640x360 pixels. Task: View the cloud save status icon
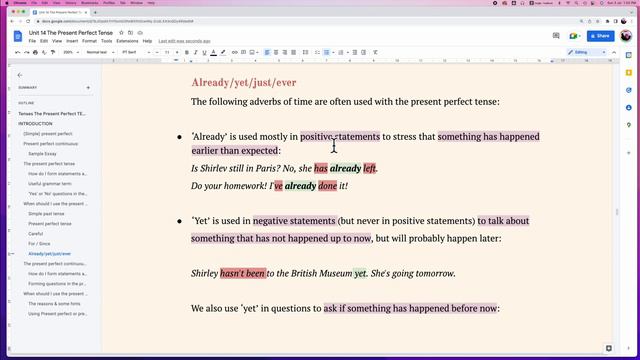pos(140,33)
